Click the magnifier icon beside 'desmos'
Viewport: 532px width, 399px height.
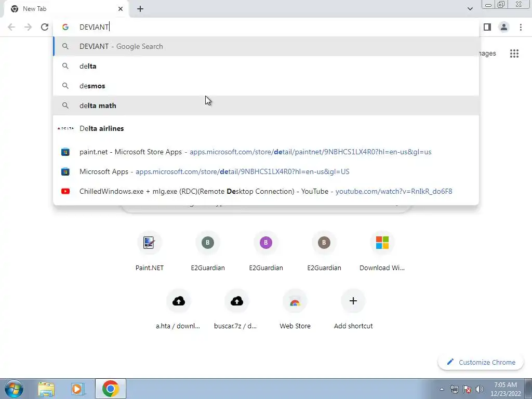click(65, 86)
